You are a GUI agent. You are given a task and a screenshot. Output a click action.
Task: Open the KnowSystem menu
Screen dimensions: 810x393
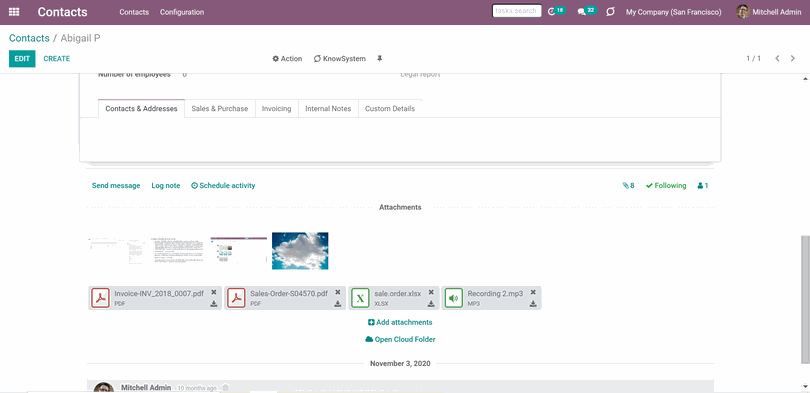[339, 59]
